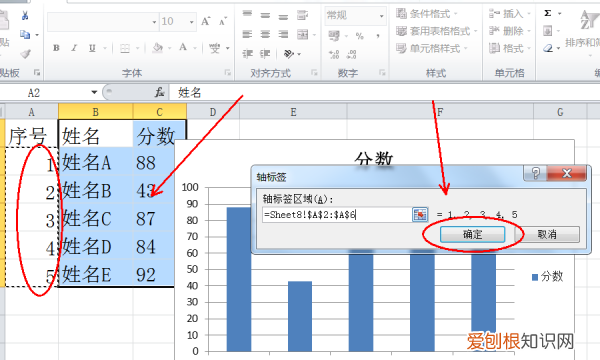Open 单元格样式 cell styles menu

[x=432, y=49]
